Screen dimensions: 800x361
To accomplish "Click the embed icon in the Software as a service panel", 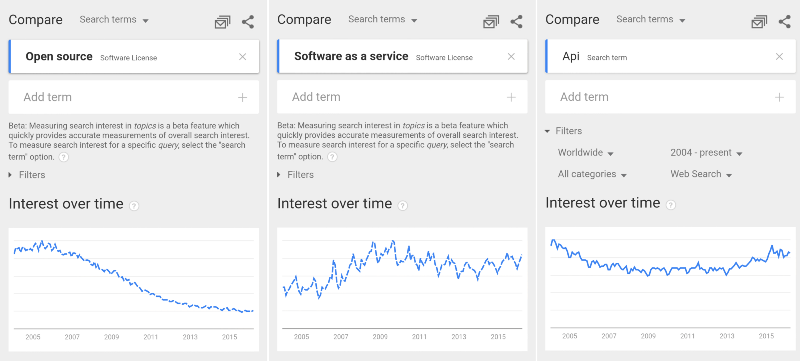I will (491, 22).
